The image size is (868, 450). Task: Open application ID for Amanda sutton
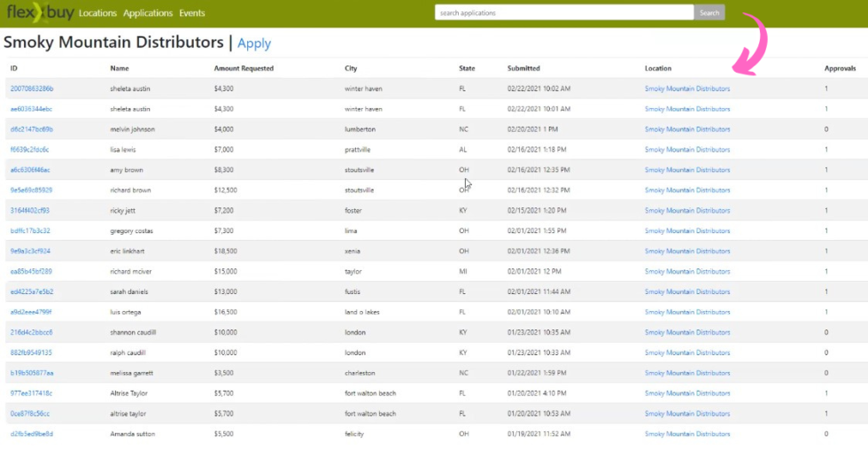(32, 434)
